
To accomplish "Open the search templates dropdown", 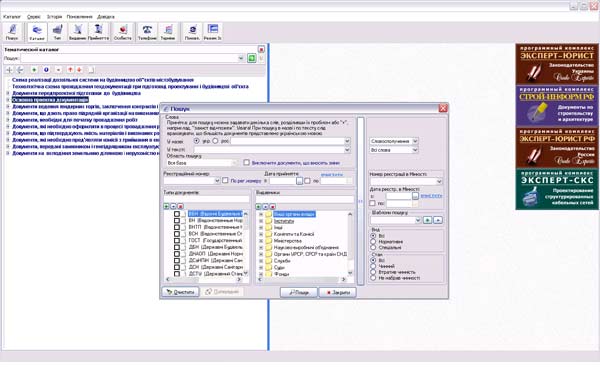I will click(x=417, y=220).
